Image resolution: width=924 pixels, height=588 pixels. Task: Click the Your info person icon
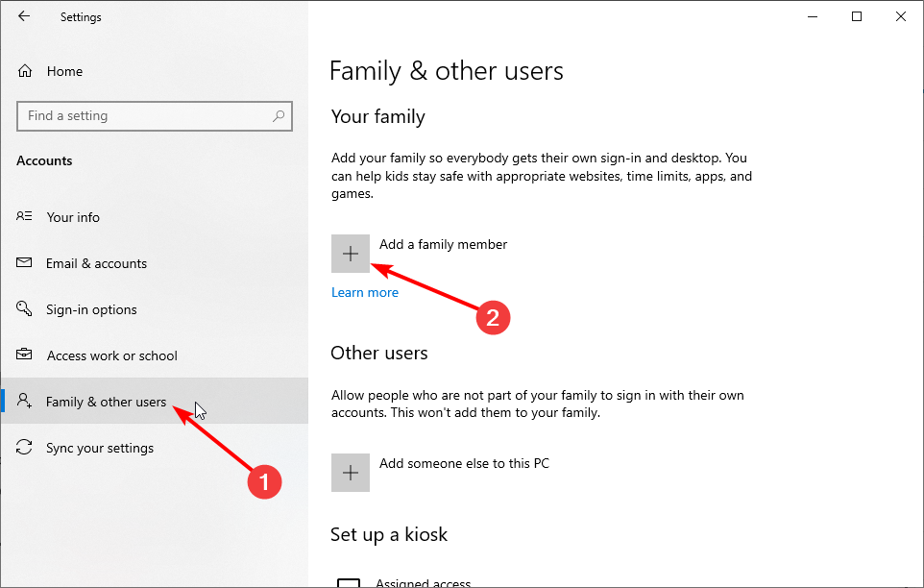point(25,217)
